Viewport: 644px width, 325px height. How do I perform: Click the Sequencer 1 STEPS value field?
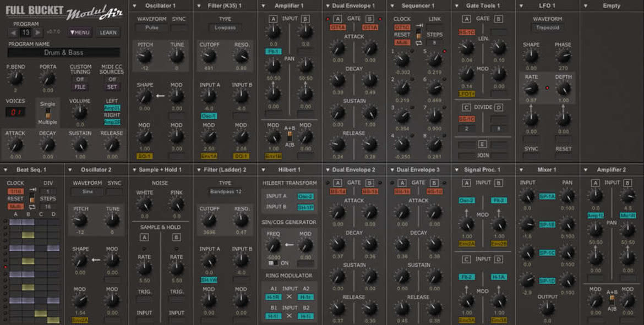434,42
